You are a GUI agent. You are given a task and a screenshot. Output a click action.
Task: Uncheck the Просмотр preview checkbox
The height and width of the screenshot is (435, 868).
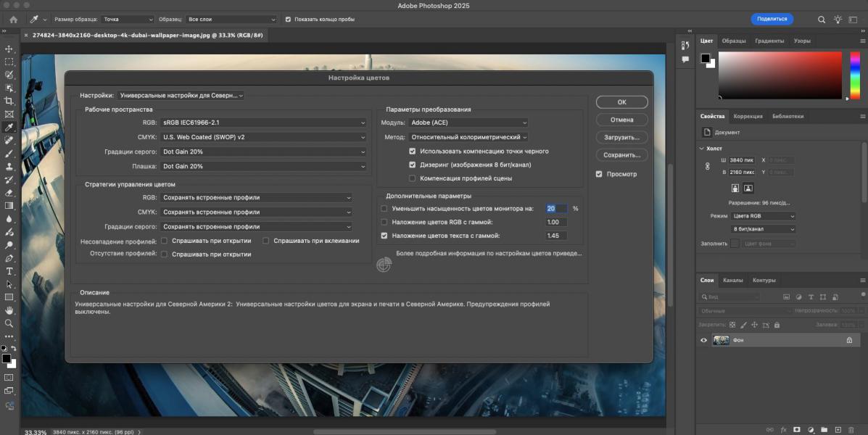point(599,174)
